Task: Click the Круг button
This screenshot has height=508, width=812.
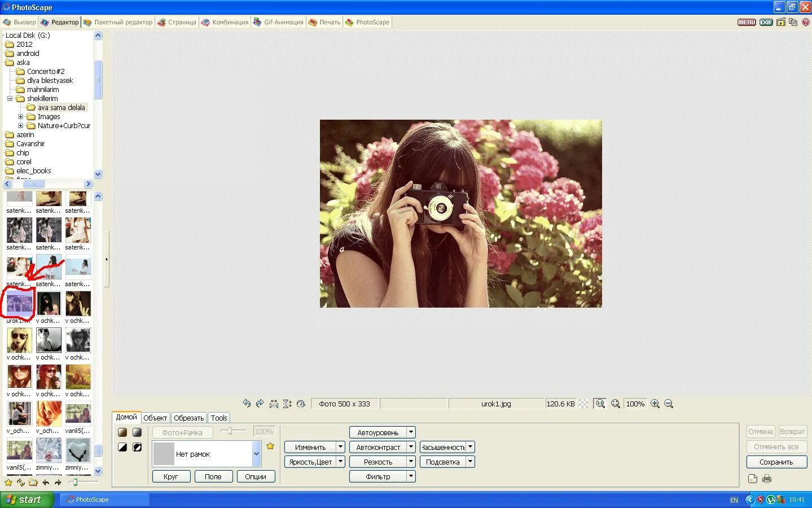Action: tap(171, 476)
